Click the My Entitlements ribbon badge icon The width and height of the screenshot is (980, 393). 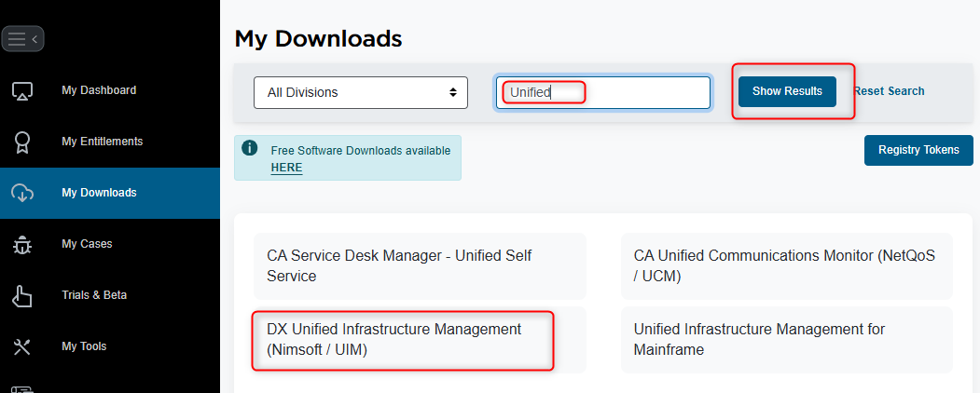point(21,142)
